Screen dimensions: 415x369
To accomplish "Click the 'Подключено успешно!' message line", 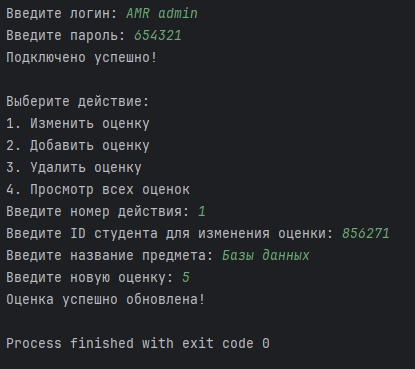I will click(x=81, y=58).
